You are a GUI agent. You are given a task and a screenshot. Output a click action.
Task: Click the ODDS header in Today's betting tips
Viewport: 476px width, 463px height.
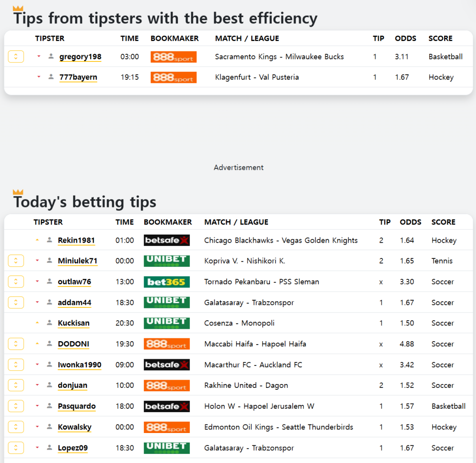[x=410, y=222]
